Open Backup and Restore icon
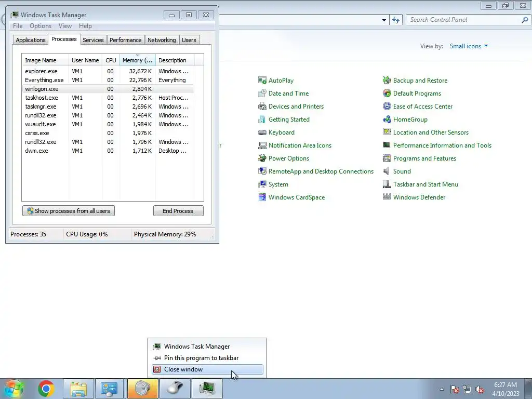 [387, 81]
